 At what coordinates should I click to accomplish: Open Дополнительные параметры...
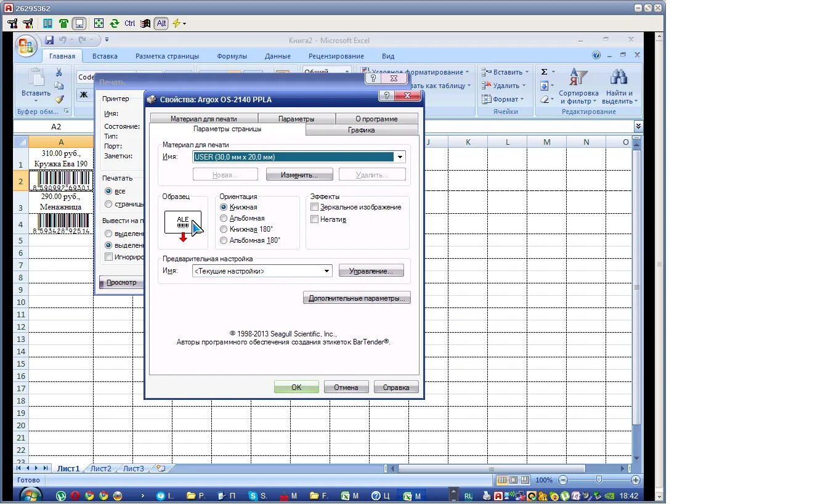point(357,298)
